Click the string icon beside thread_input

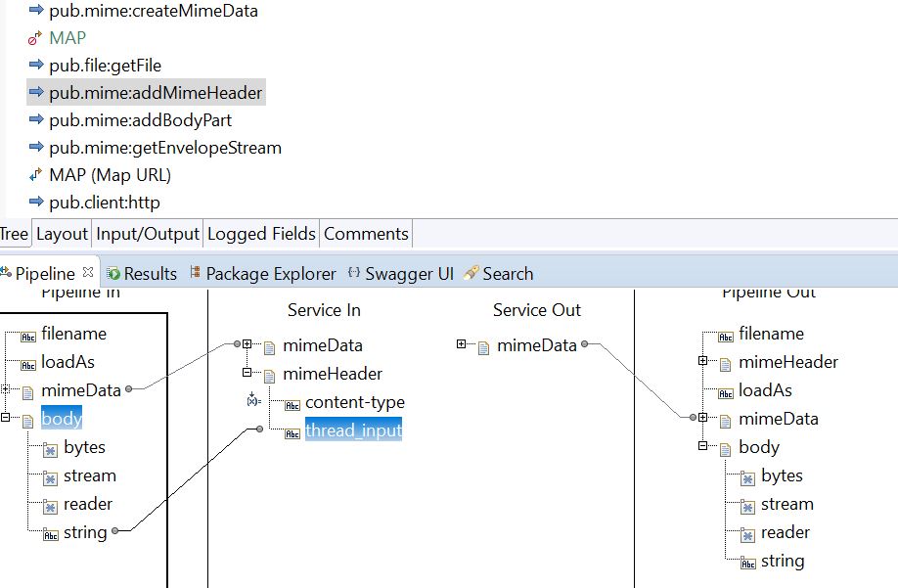(x=292, y=434)
